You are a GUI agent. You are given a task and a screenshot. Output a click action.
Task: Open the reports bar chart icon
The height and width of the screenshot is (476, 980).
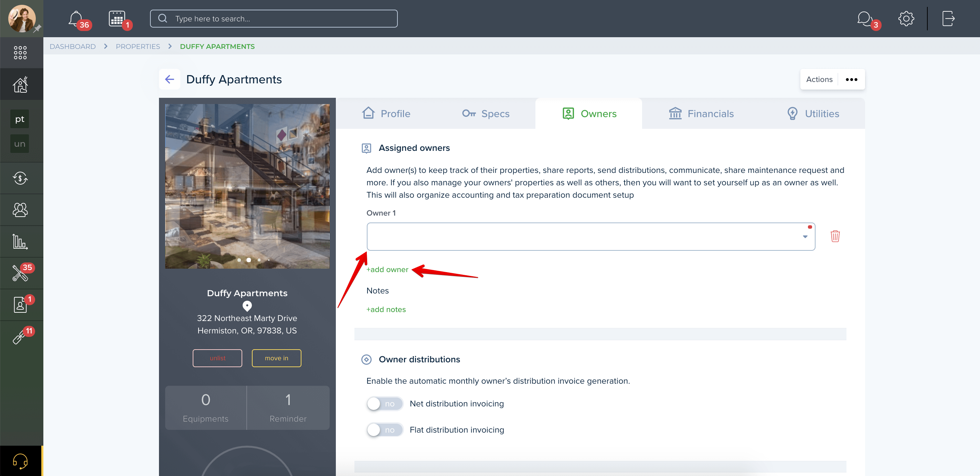[x=20, y=241]
